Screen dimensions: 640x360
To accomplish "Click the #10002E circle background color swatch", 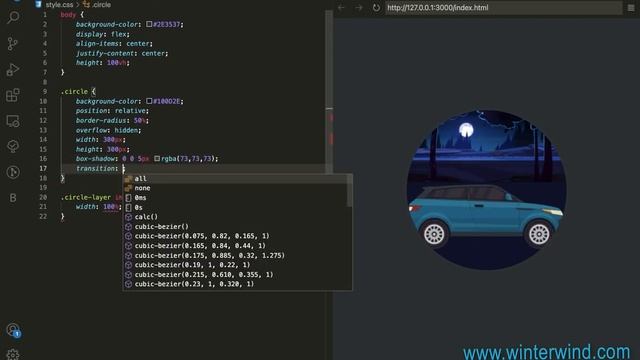I will pyautogui.click(x=149, y=101).
